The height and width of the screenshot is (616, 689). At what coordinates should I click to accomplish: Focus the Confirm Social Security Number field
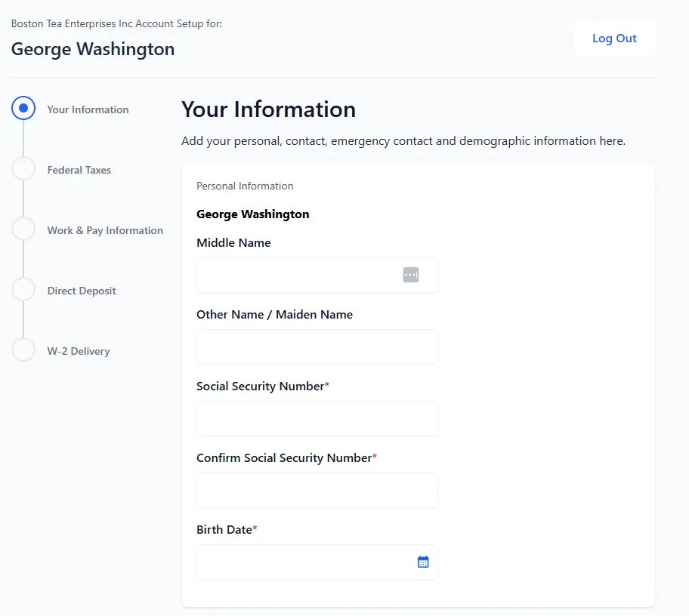(x=317, y=490)
